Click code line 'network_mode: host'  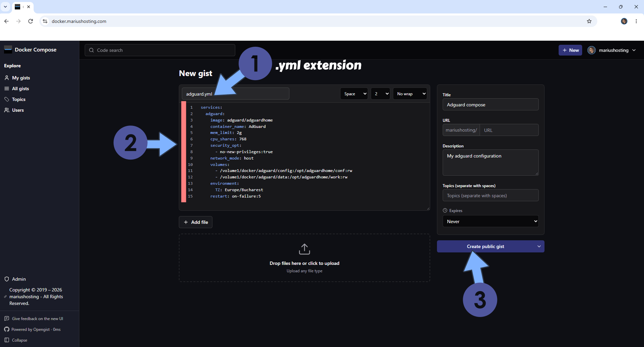[232, 158]
